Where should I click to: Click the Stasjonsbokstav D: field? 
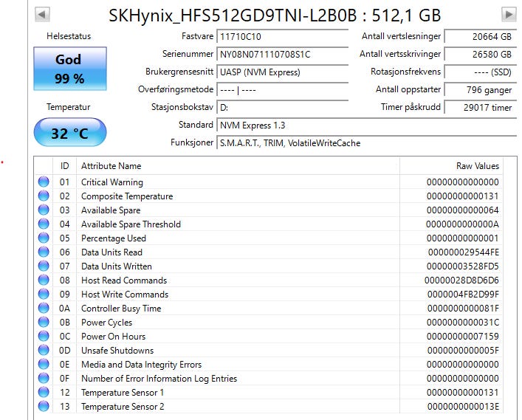point(282,108)
